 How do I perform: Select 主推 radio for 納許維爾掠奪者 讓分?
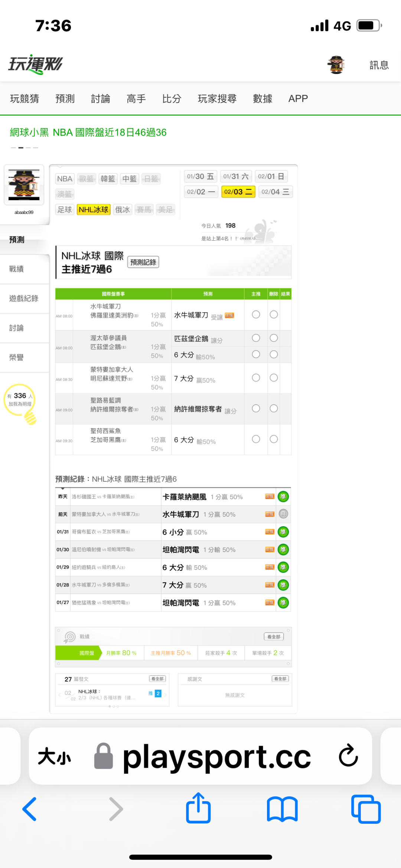click(x=256, y=409)
